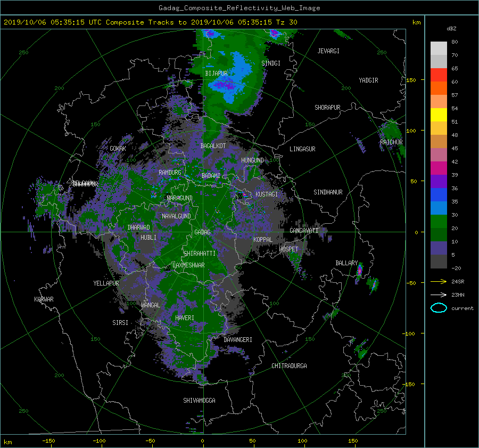The image size is (479, 448).
Task: Click the intense storm cell east of BALLARY
Action: [x=360, y=271]
